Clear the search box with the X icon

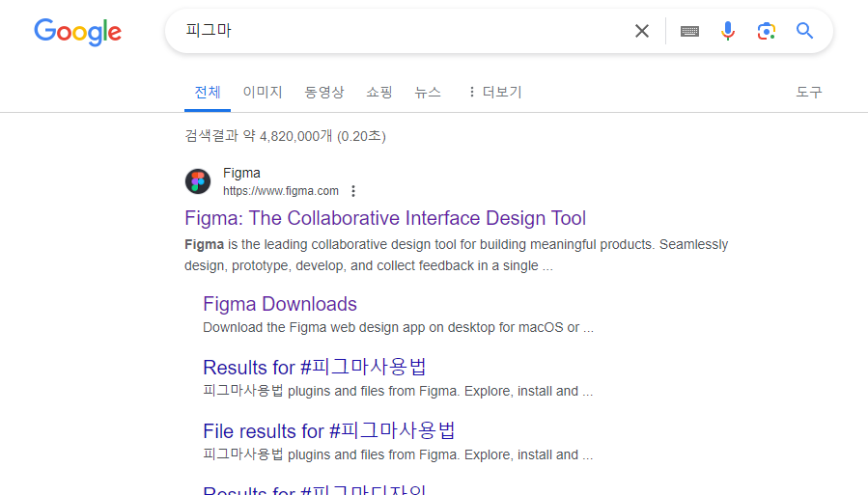pos(642,31)
